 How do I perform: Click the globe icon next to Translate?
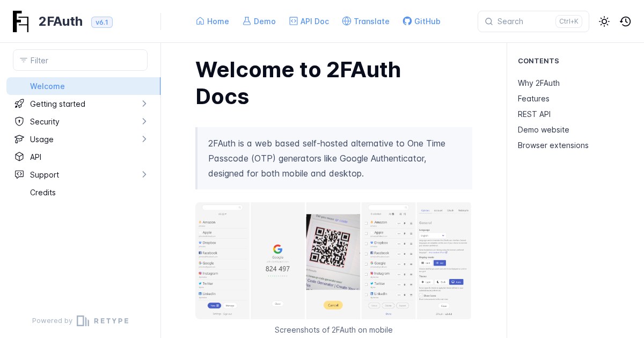[347, 21]
